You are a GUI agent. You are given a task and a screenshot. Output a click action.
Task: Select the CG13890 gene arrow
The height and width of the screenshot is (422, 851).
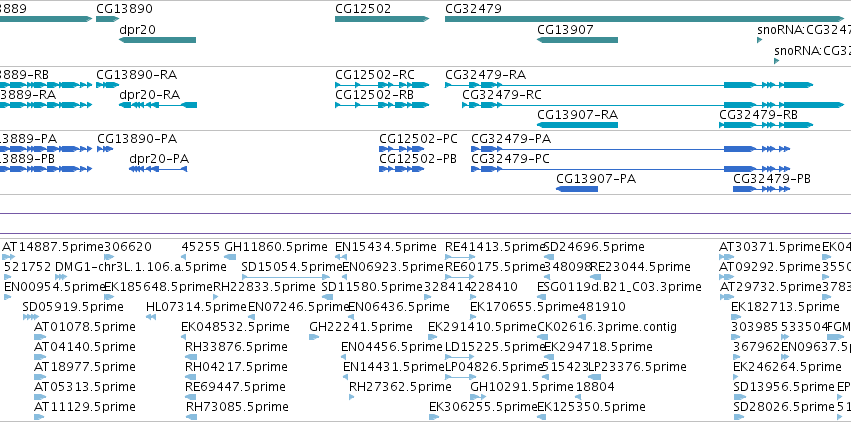[x=107, y=19]
